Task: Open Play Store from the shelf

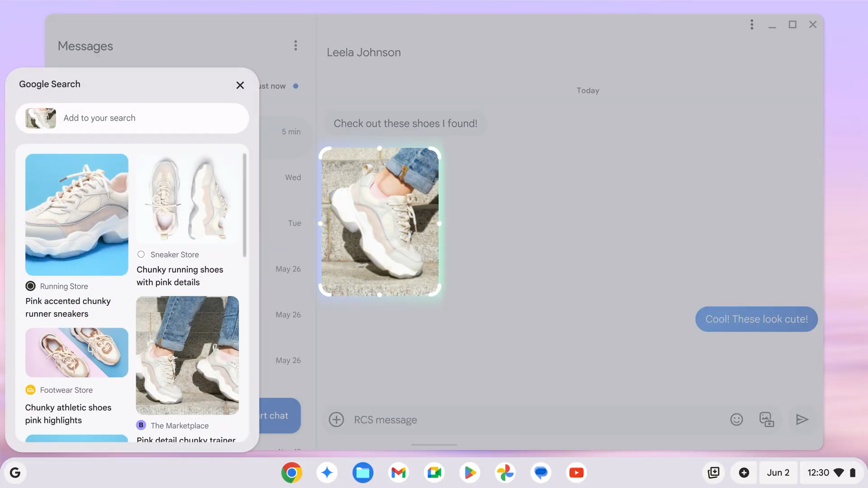Action: [x=470, y=473]
